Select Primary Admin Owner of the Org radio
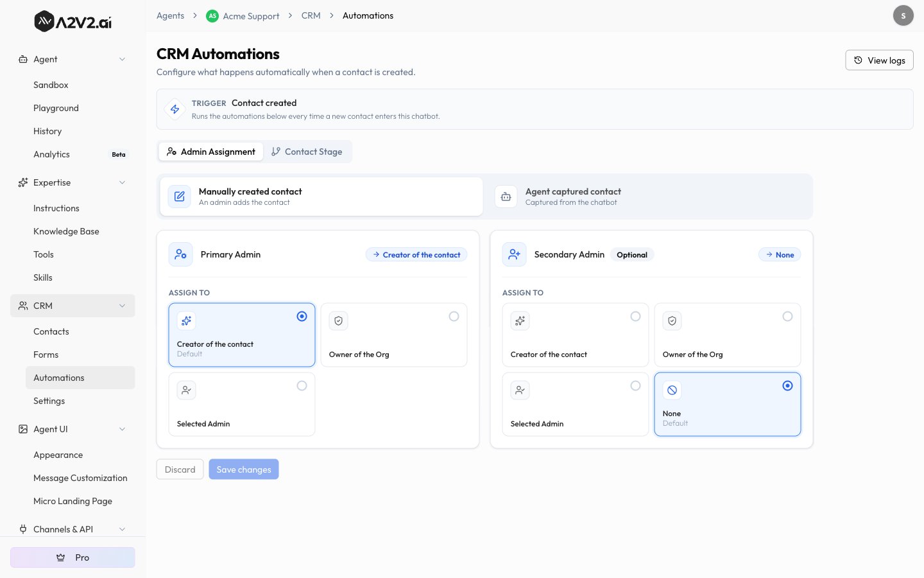The image size is (924, 578). click(x=454, y=316)
